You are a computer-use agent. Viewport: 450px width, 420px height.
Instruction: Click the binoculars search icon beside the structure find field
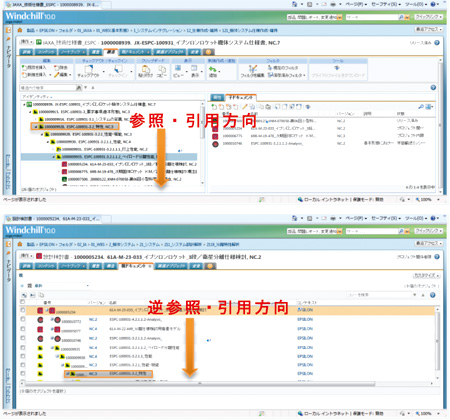point(79,88)
